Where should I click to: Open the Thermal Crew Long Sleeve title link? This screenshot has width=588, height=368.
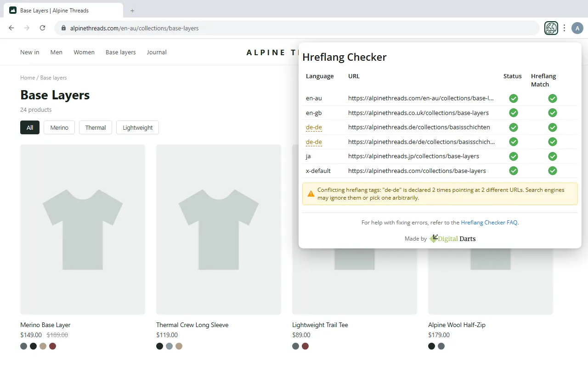(192, 325)
